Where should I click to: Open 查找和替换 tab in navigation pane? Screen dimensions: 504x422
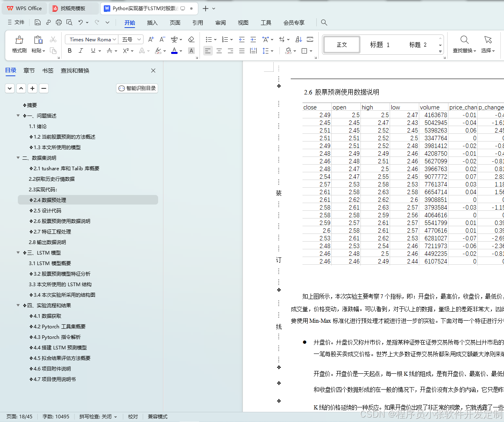pos(75,71)
